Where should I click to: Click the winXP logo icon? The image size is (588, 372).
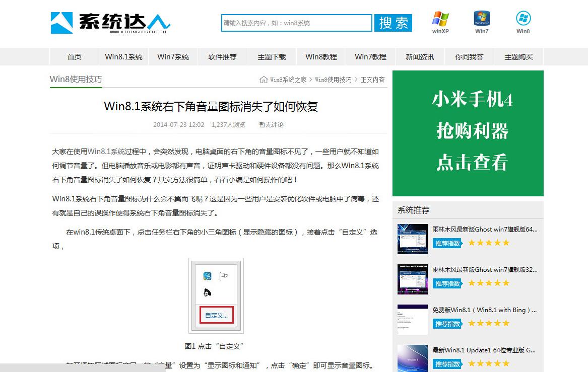440,19
